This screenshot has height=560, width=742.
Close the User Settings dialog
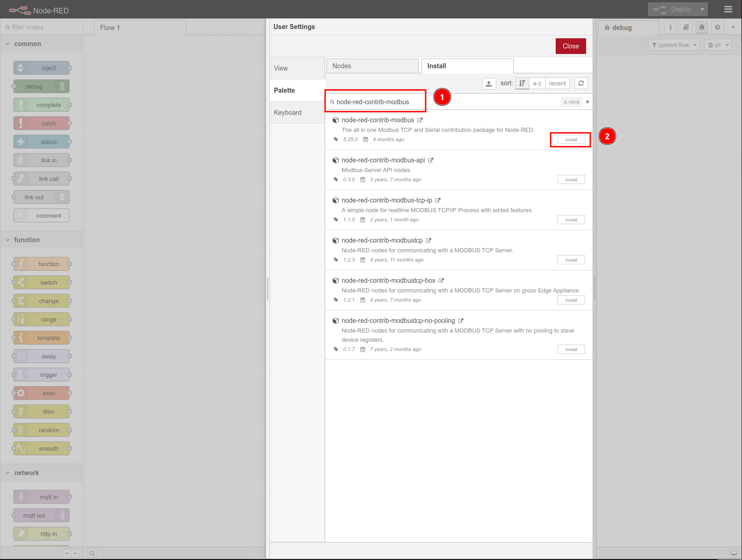[570, 46]
